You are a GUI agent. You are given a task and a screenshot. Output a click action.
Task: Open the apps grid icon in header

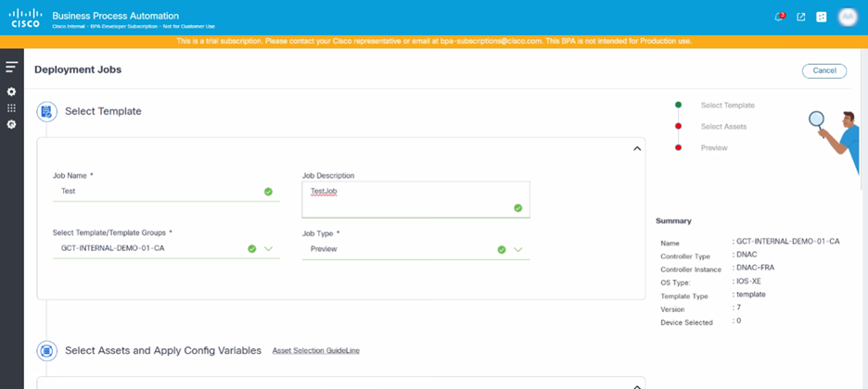pos(822,17)
